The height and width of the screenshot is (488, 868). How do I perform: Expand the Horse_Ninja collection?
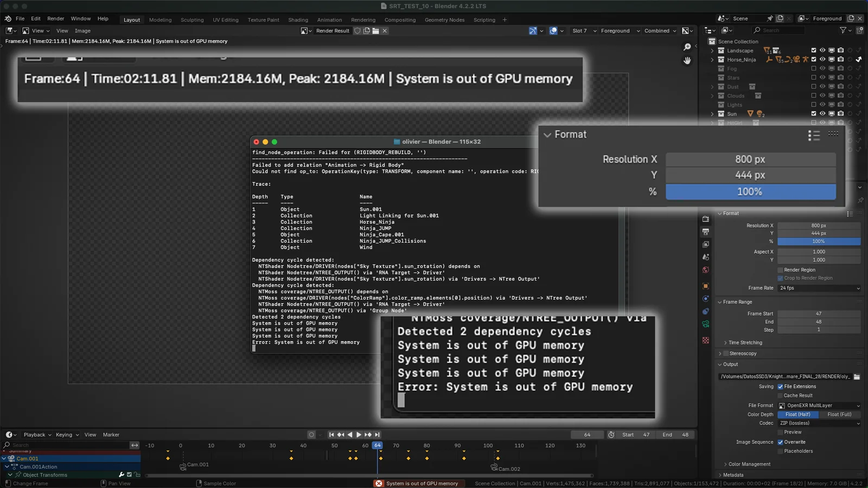coord(712,60)
